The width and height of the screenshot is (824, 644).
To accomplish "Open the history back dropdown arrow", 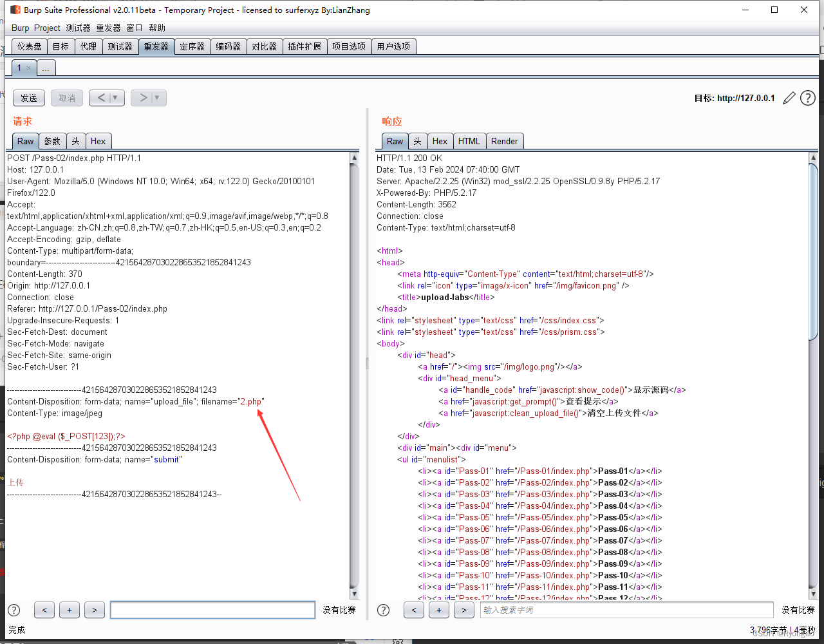I will (117, 98).
